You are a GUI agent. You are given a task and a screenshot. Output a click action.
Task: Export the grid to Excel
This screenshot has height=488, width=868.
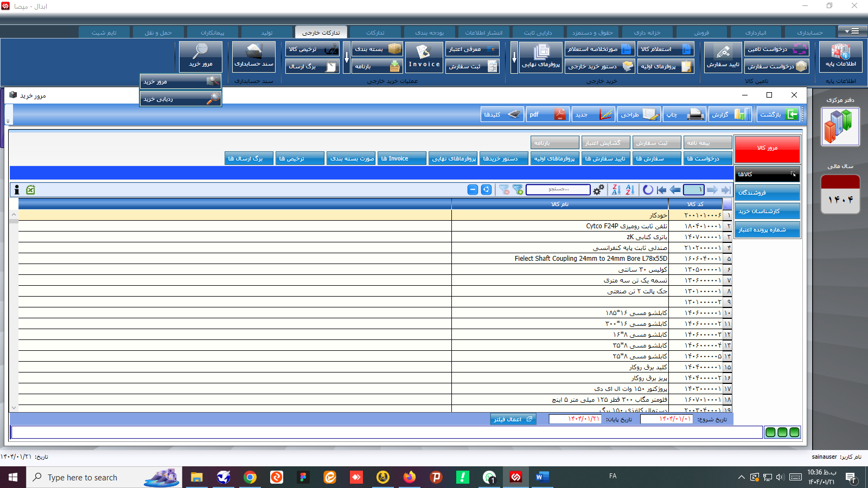(30, 190)
